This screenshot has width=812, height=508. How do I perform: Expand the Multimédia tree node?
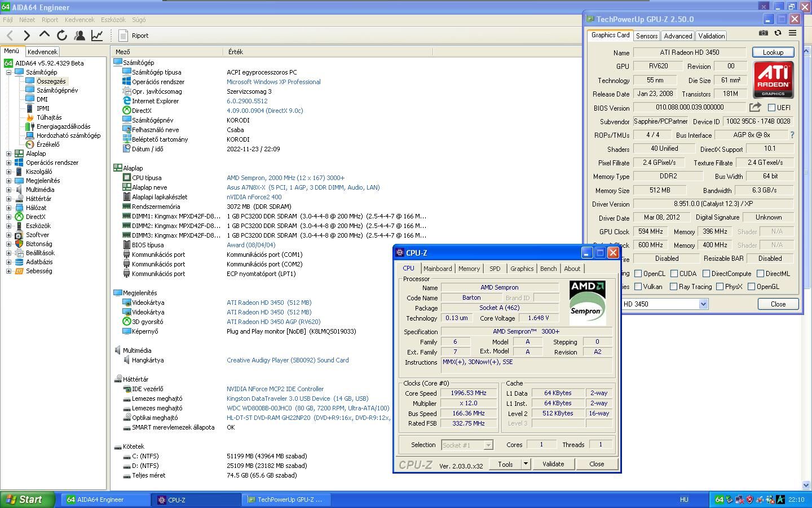point(8,190)
